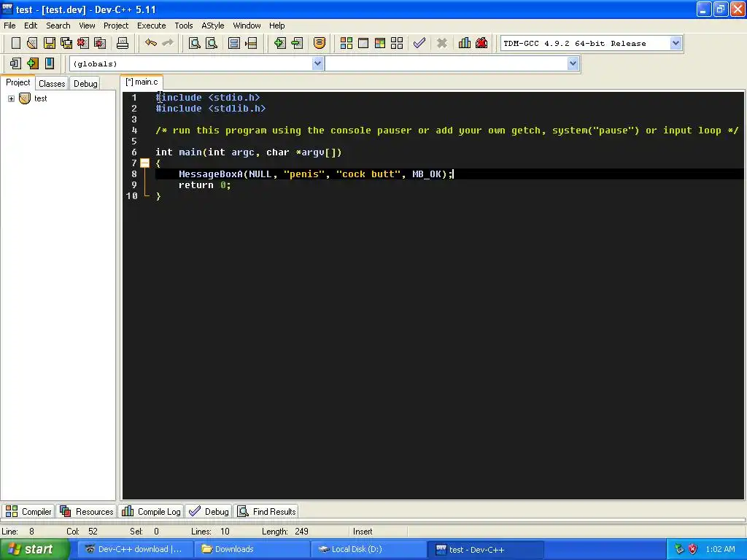Open the Execute menu
The height and width of the screenshot is (560, 747).
pos(152,26)
